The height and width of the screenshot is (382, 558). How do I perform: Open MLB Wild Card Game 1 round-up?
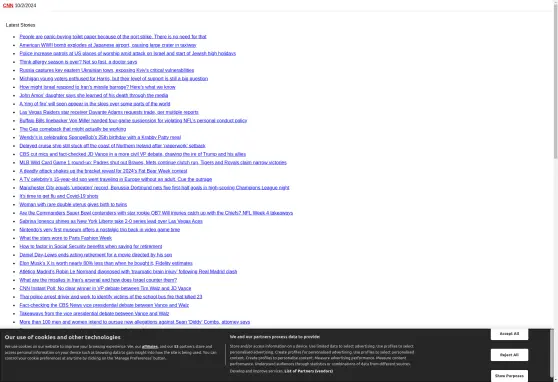click(x=153, y=163)
